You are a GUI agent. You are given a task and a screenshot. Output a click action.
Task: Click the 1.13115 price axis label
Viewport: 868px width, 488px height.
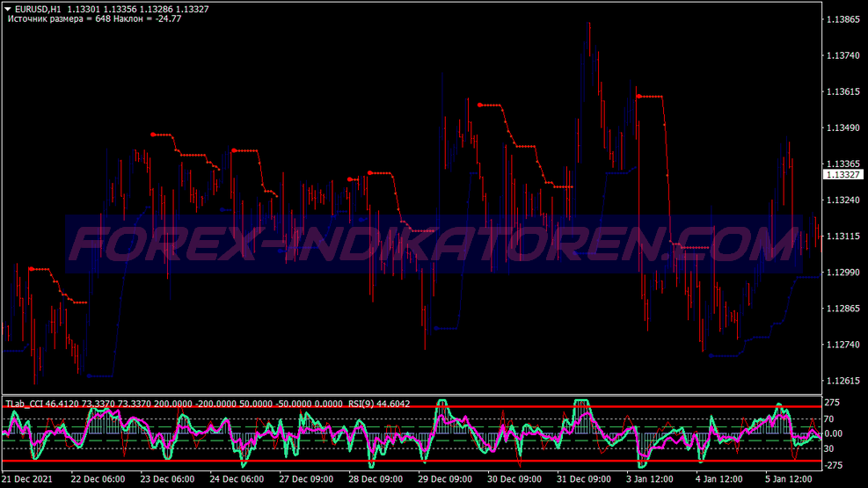coord(843,237)
